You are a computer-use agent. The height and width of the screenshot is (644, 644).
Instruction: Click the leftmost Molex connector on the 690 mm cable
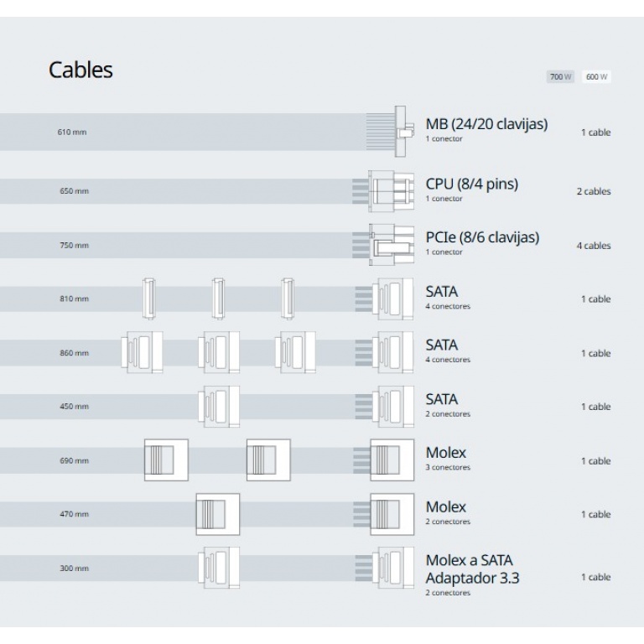(x=166, y=460)
